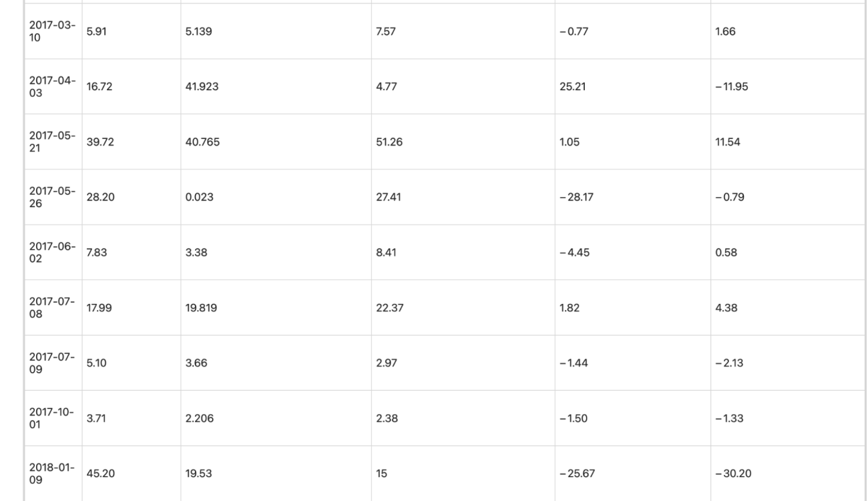Select the date cell 2017-05-21

point(53,142)
